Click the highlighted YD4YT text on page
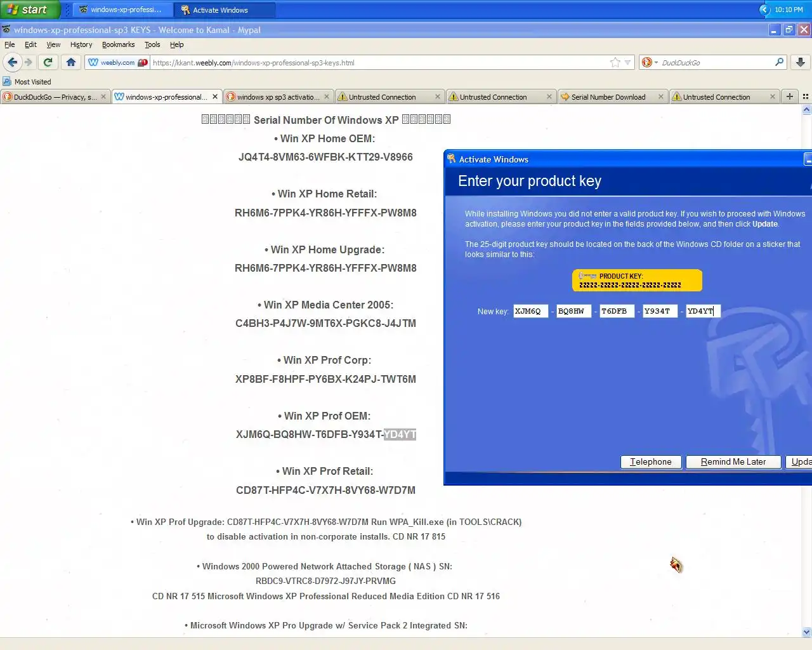 (400, 434)
